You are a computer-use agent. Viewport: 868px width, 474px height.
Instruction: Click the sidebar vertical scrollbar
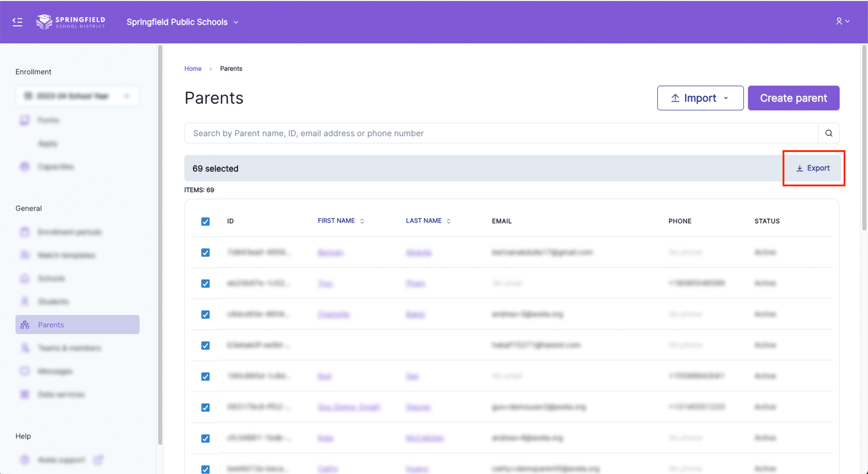coord(160,244)
